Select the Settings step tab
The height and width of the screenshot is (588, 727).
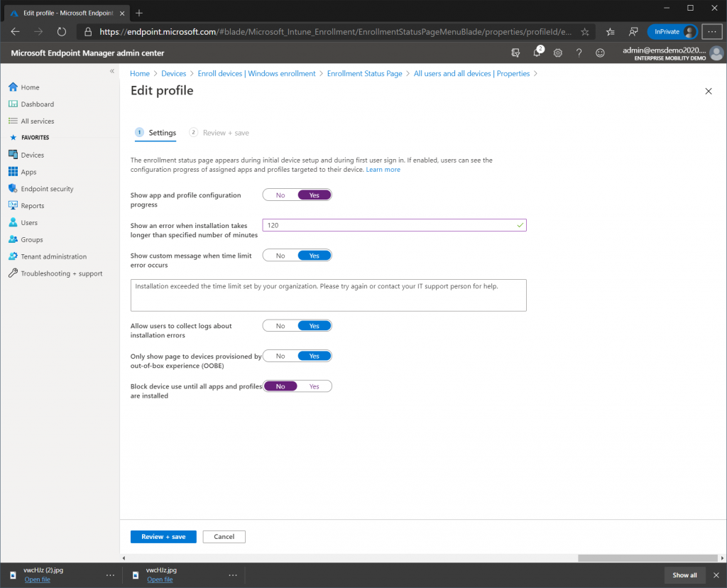coord(155,133)
